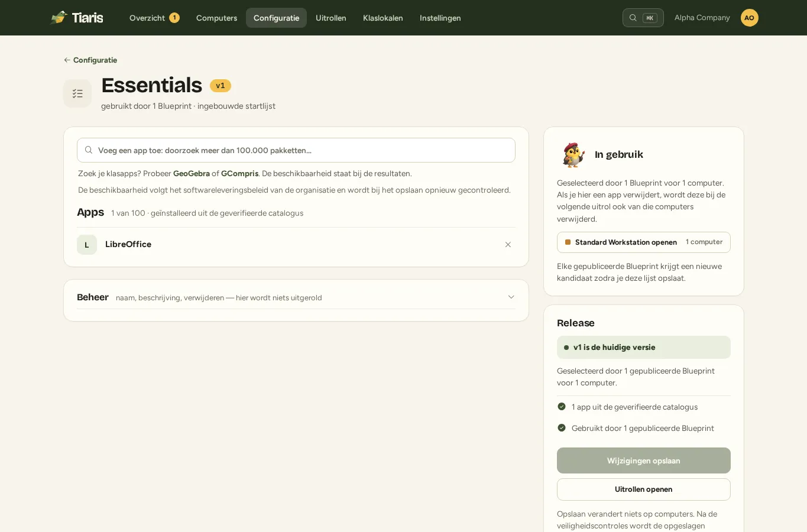
Task: Click the LibreOffice app row name
Action: [128, 245]
